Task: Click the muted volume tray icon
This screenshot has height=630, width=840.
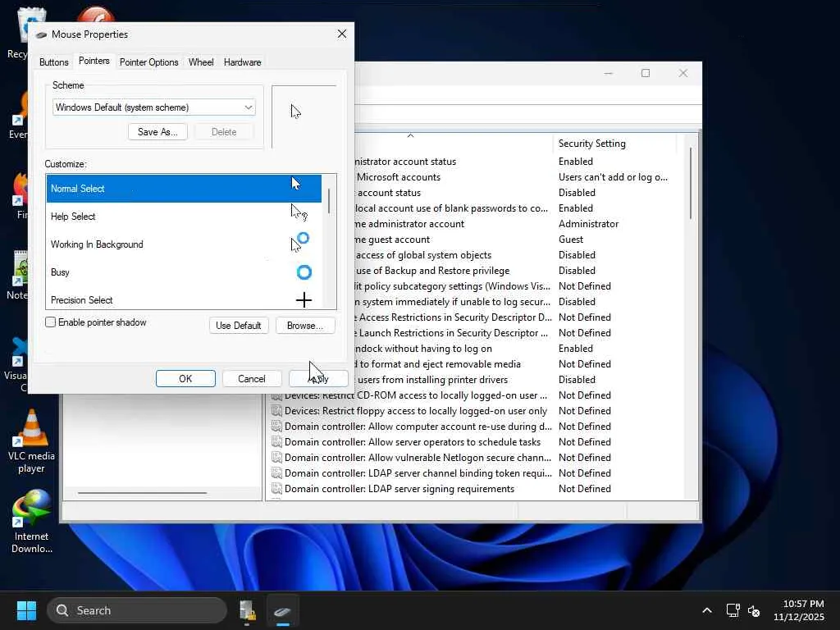Action: click(x=754, y=610)
